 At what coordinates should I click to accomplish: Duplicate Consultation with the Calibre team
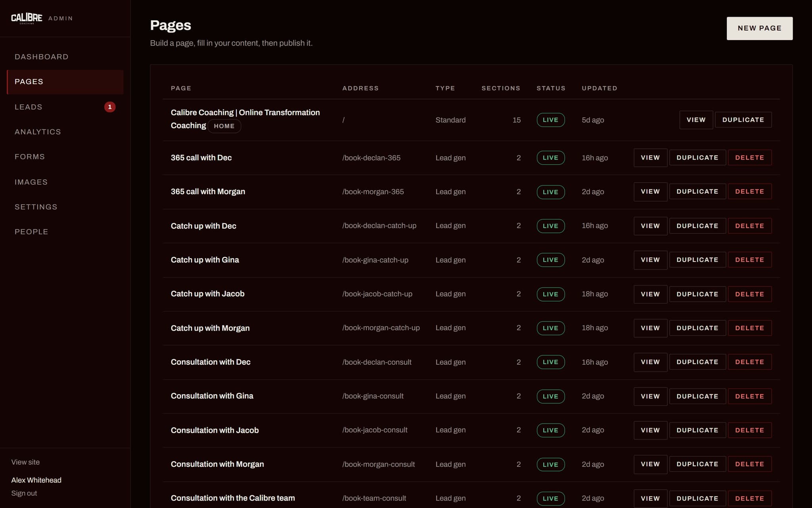coord(697,498)
